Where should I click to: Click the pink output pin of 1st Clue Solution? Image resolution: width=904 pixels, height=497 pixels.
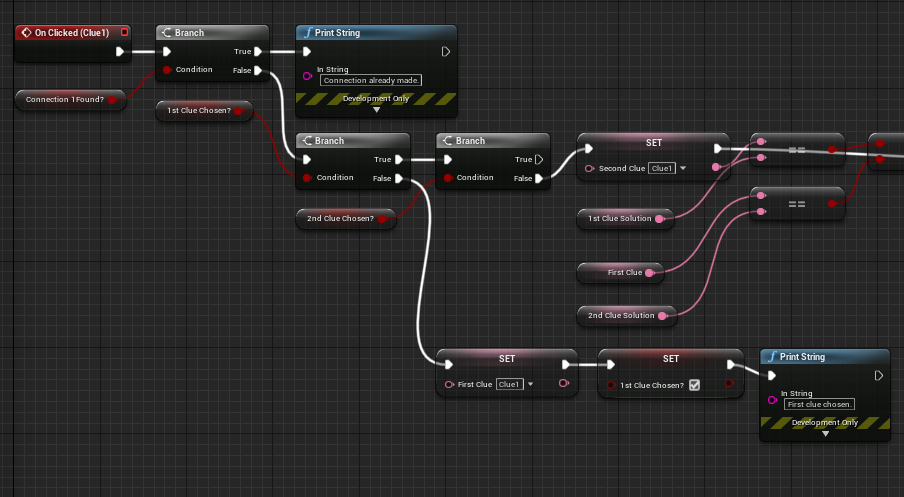(x=660, y=218)
